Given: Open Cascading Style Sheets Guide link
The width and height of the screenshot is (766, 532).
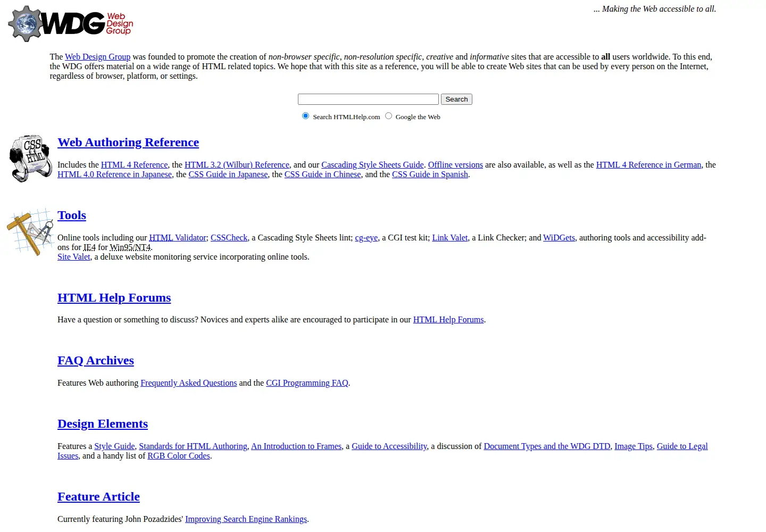Looking at the screenshot, I should coord(372,165).
